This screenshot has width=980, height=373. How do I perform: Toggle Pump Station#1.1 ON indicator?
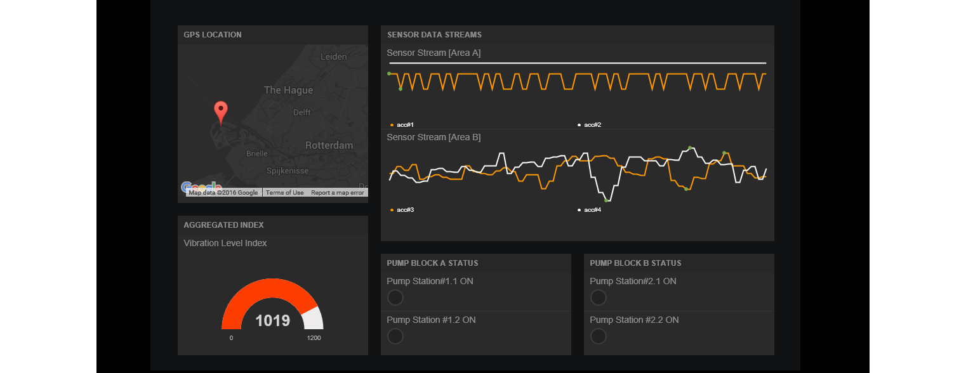pos(395,298)
